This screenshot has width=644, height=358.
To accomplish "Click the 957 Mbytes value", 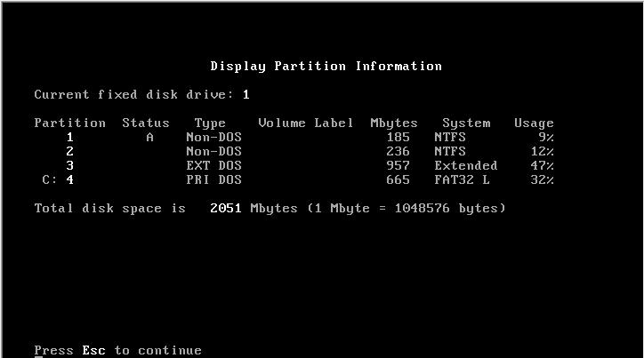I will [398, 165].
